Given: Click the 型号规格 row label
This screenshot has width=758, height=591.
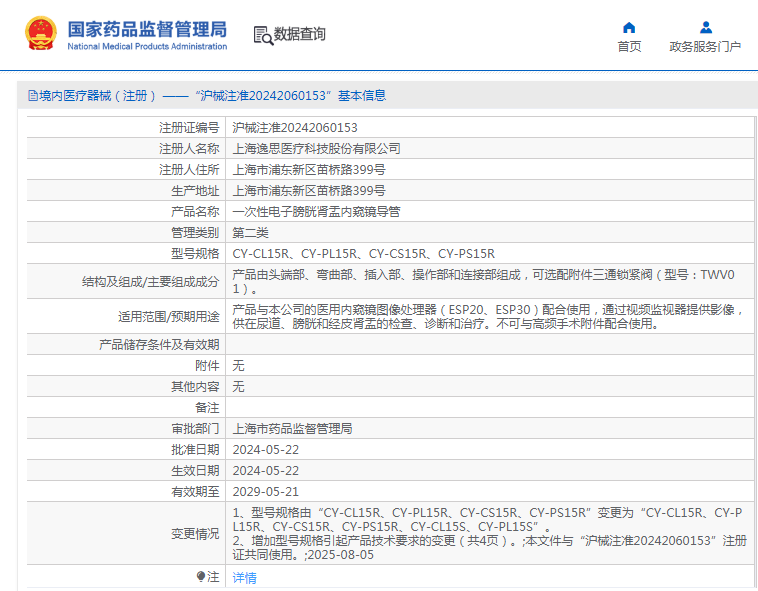Looking at the screenshot, I should (195, 254).
